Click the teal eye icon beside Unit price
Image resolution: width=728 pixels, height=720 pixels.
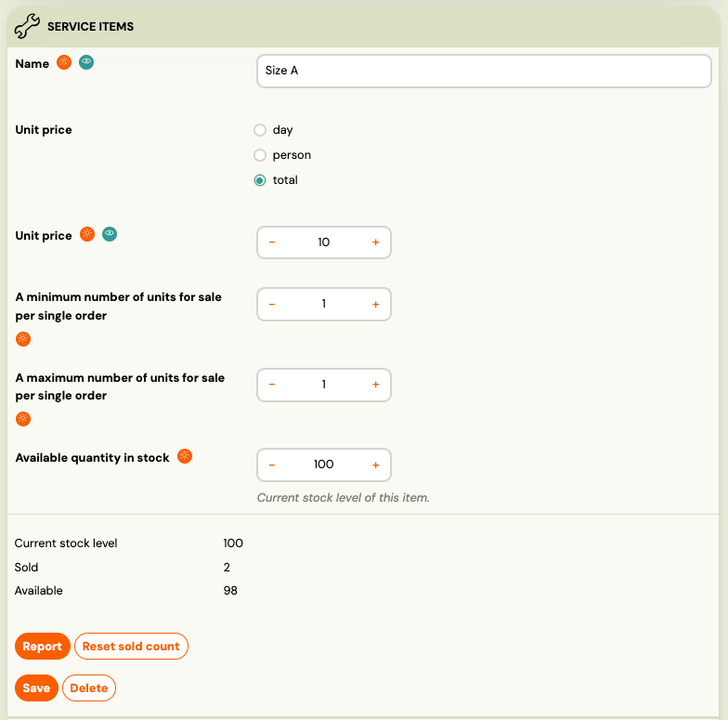click(110, 234)
